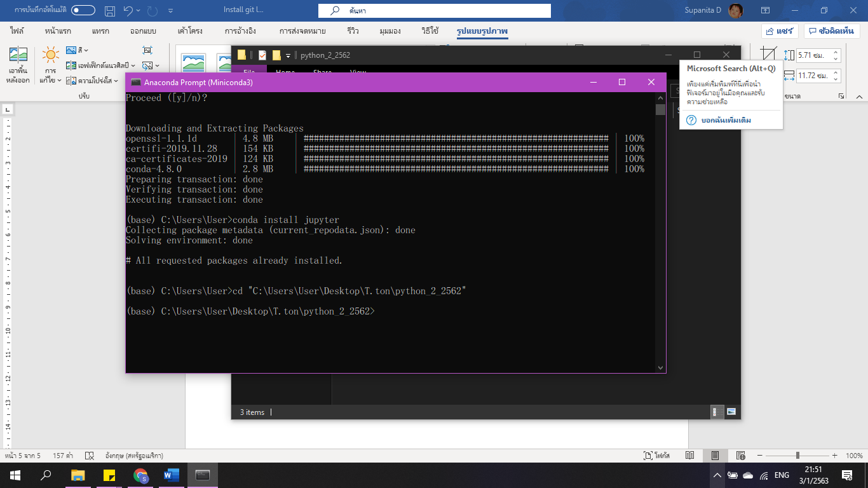The width and height of the screenshot is (868, 488).
Task: Open the แทรก (Insert) ribbon tab
Action: pos(100,31)
